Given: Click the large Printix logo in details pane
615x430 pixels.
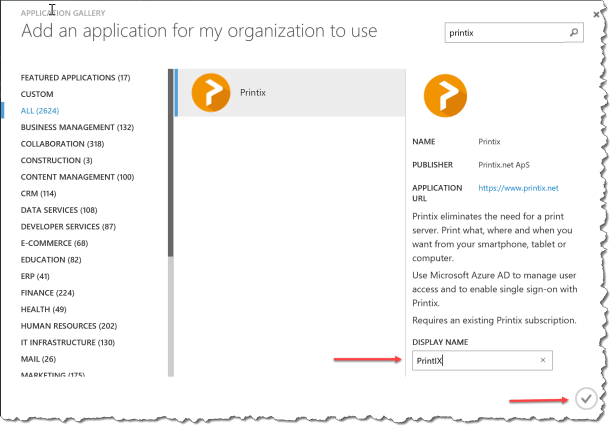Looking at the screenshot, I should pyautogui.click(x=445, y=96).
